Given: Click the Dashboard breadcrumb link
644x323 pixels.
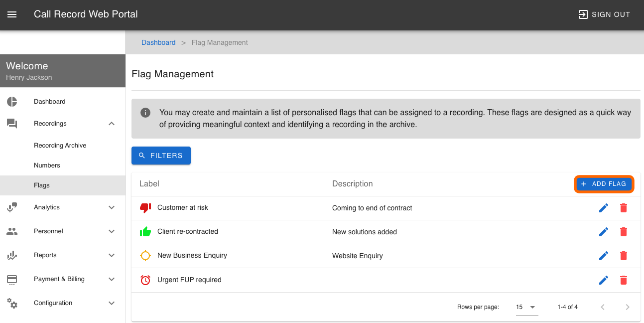Looking at the screenshot, I should pos(158,42).
